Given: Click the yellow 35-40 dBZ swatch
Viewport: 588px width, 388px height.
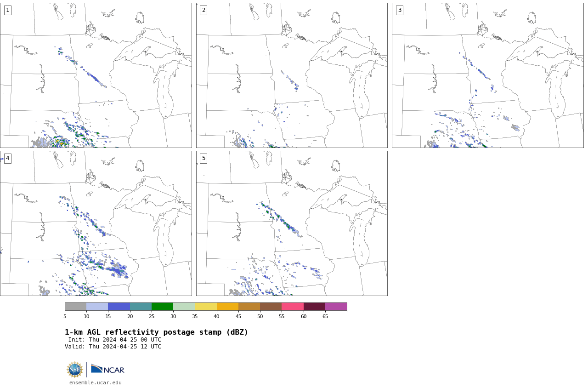Looking at the screenshot, I should pyautogui.click(x=206, y=307).
